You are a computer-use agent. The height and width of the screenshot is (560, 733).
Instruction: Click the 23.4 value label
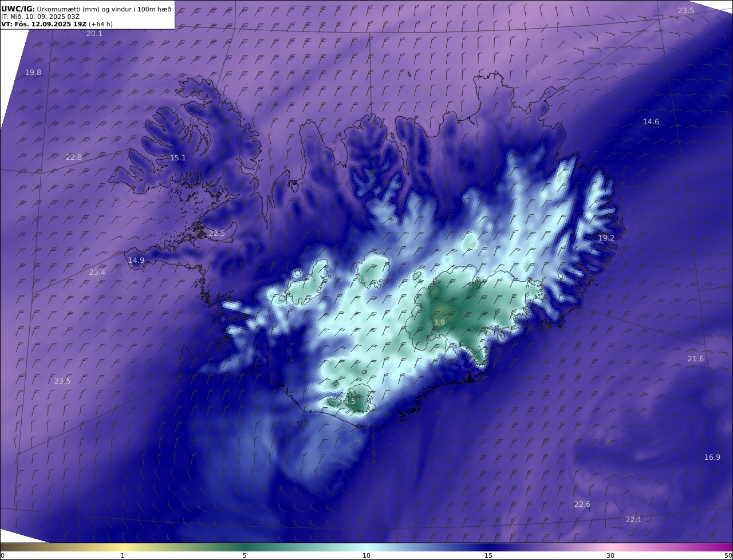97,273
